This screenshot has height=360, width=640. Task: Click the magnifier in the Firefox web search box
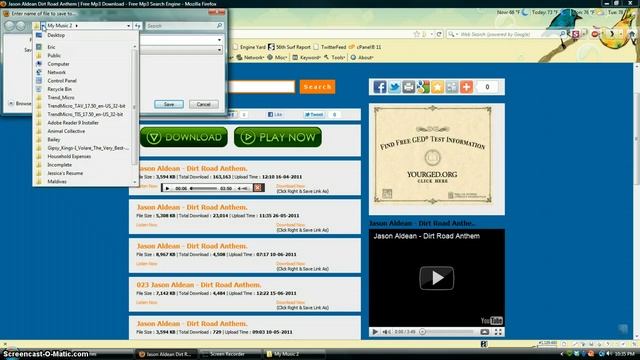(562, 34)
